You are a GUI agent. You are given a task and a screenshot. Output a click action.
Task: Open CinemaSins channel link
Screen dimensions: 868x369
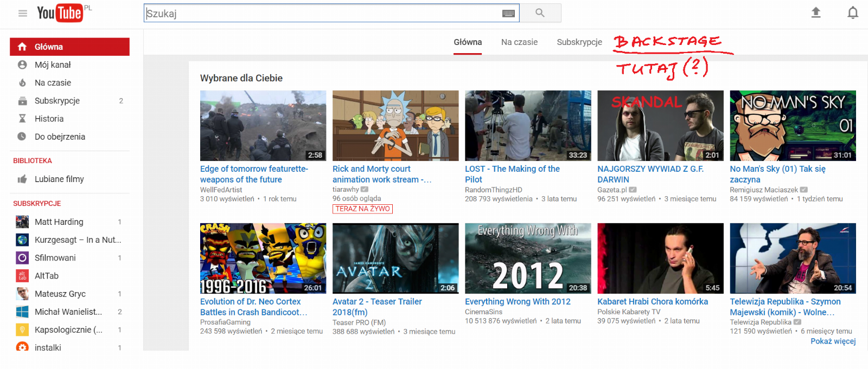[x=483, y=312]
